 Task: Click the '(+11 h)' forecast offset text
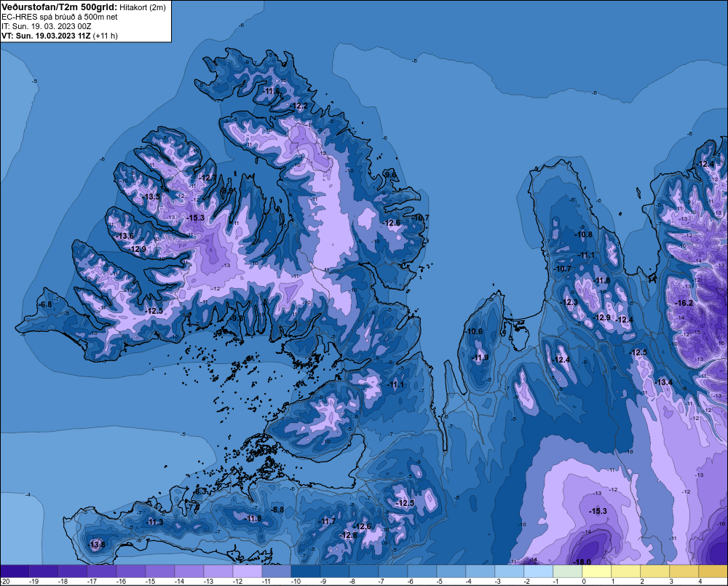click(106, 36)
